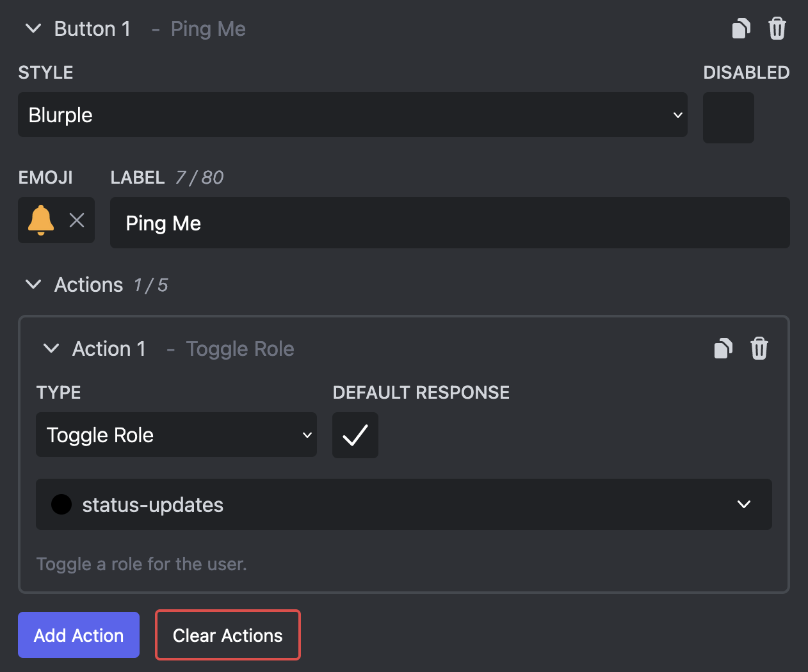Delete Button 1 with the trash icon

click(x=777, y=28)
